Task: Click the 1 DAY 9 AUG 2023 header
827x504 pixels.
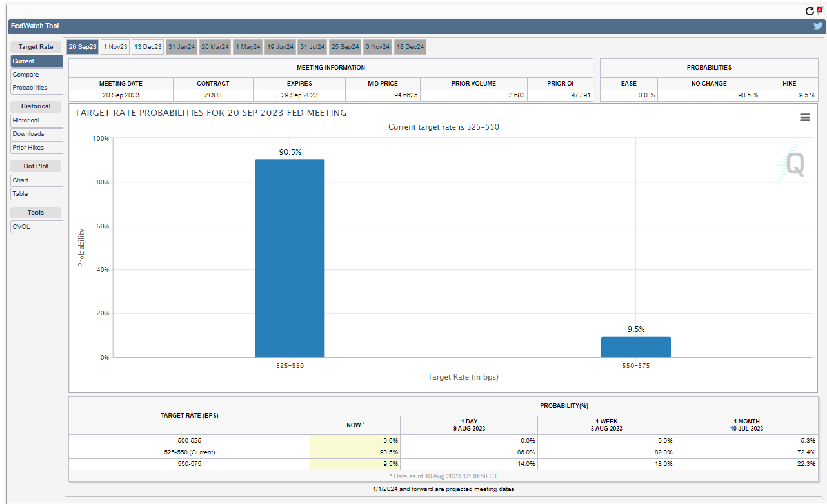Action: pos(469,425)
